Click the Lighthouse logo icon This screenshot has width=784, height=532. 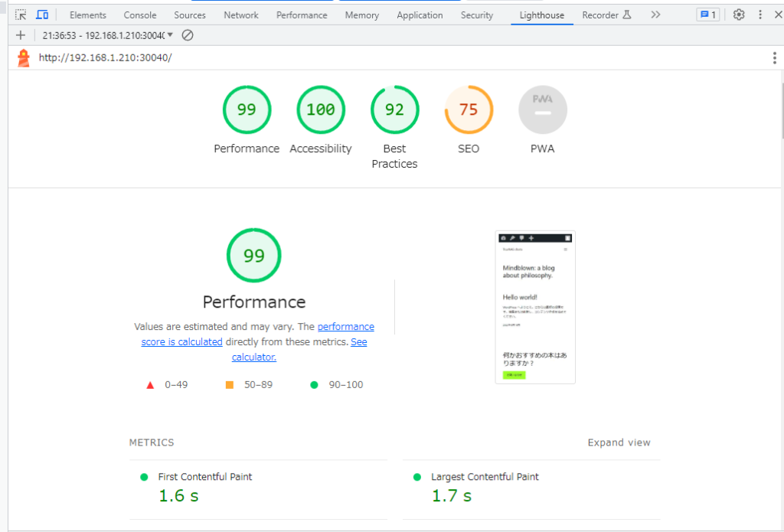click(x=24, y=58)
